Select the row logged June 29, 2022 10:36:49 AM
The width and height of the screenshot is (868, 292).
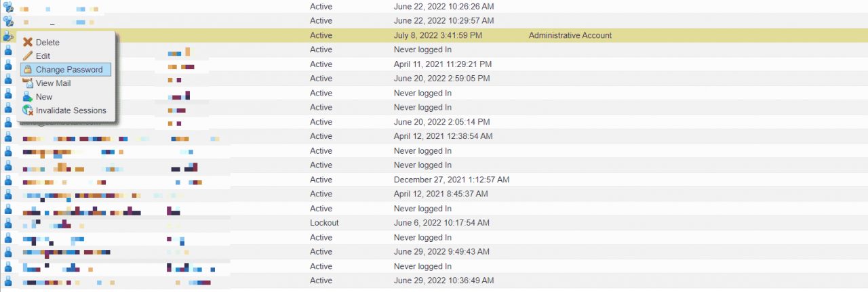click(434, 280)
